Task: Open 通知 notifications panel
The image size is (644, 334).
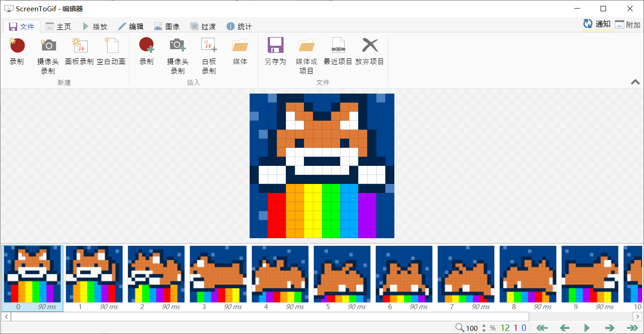Action: 597,24
